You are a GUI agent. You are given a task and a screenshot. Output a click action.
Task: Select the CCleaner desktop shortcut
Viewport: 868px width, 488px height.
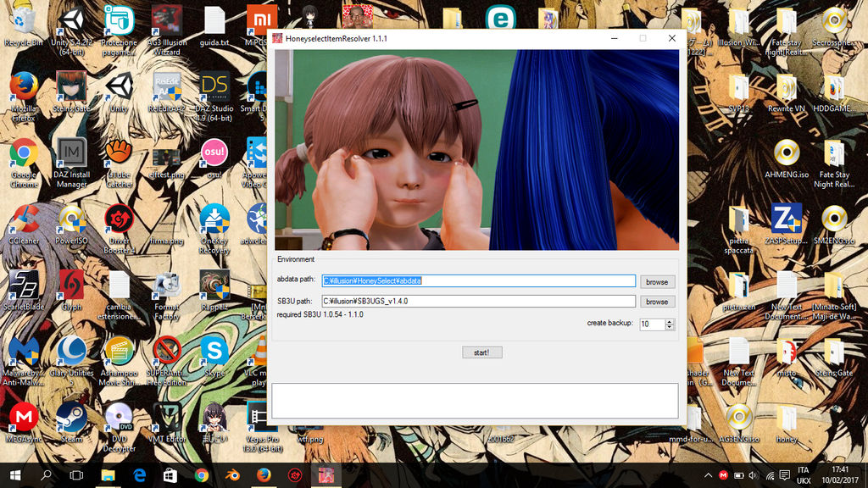[23, 225]
